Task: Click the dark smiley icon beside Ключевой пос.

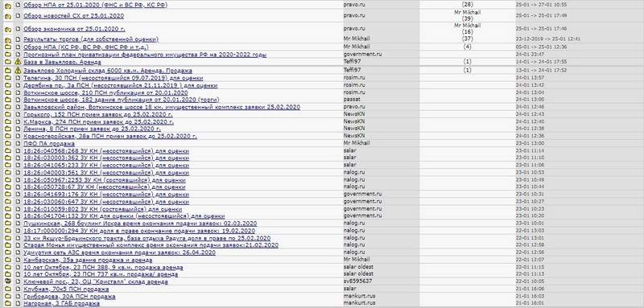Action: [x=8, y=281]
